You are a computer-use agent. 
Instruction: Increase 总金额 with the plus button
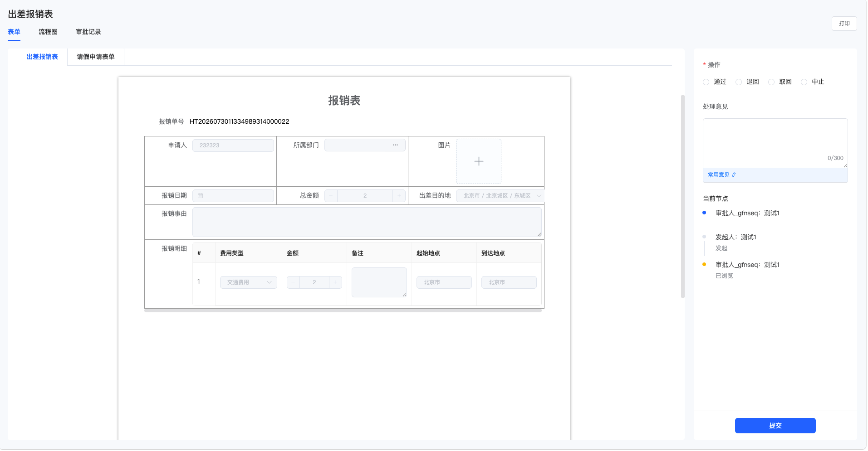pyautogui.click(x=399, y=196)
